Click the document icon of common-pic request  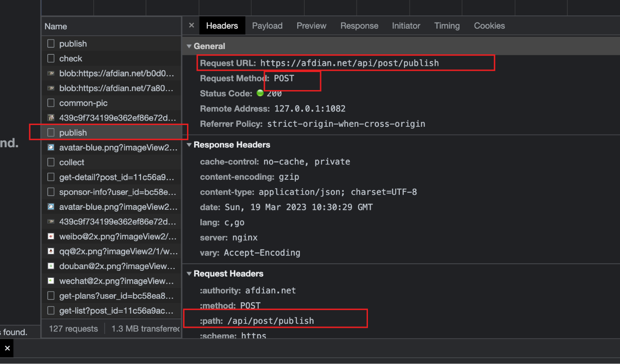[51, 103]
